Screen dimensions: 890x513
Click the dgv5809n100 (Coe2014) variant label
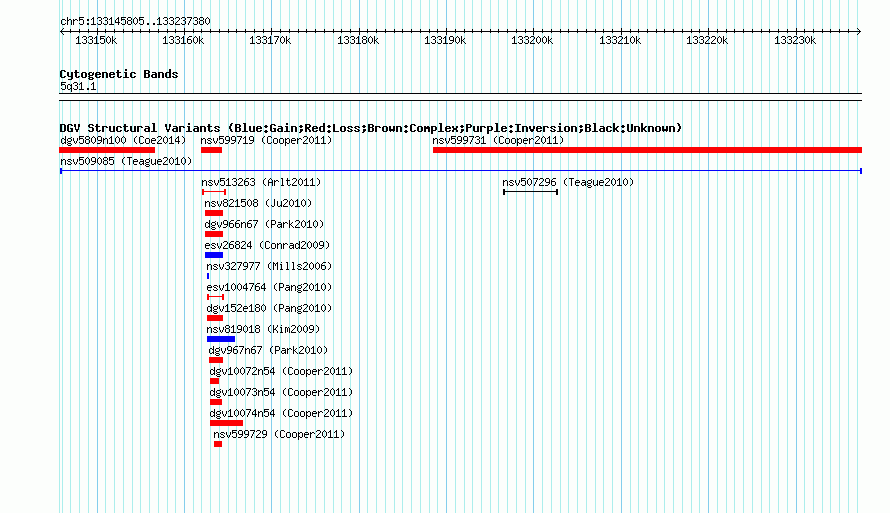[123, 140]
